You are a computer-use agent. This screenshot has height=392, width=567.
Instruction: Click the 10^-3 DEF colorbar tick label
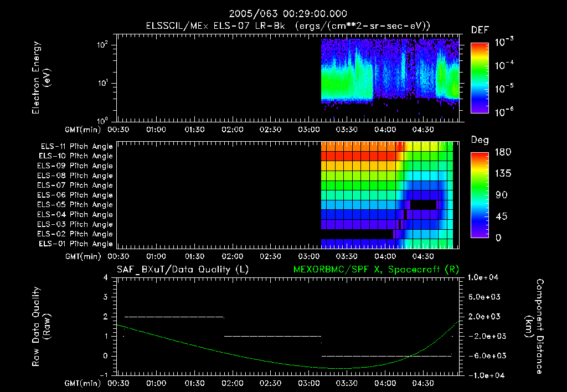[x=504, y=42]
